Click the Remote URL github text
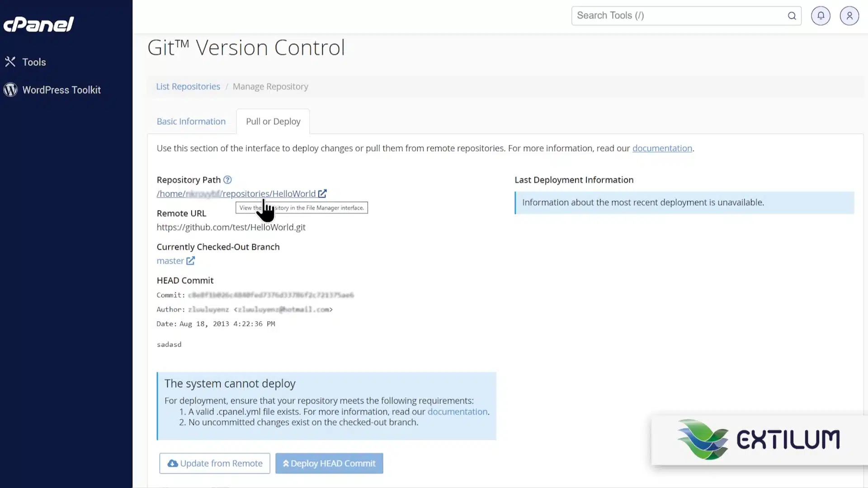 (x=231, y=227)
